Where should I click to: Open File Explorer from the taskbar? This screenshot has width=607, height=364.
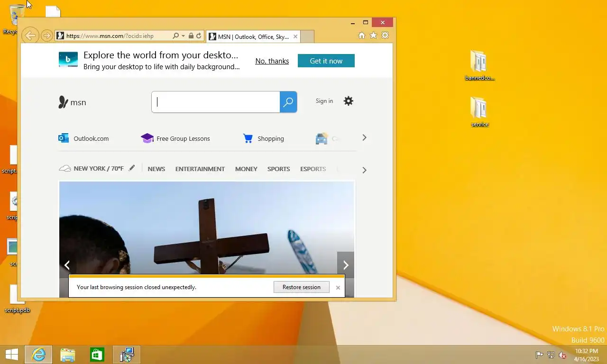68,355
